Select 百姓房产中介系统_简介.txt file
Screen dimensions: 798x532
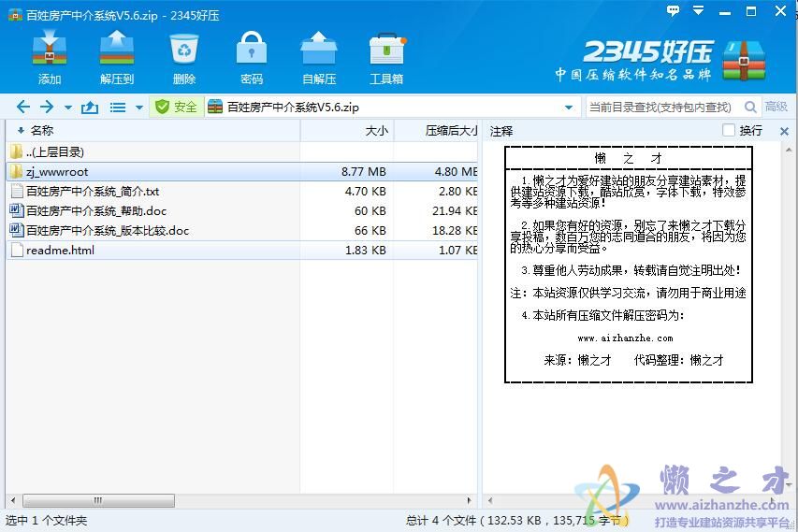point(241,192)
